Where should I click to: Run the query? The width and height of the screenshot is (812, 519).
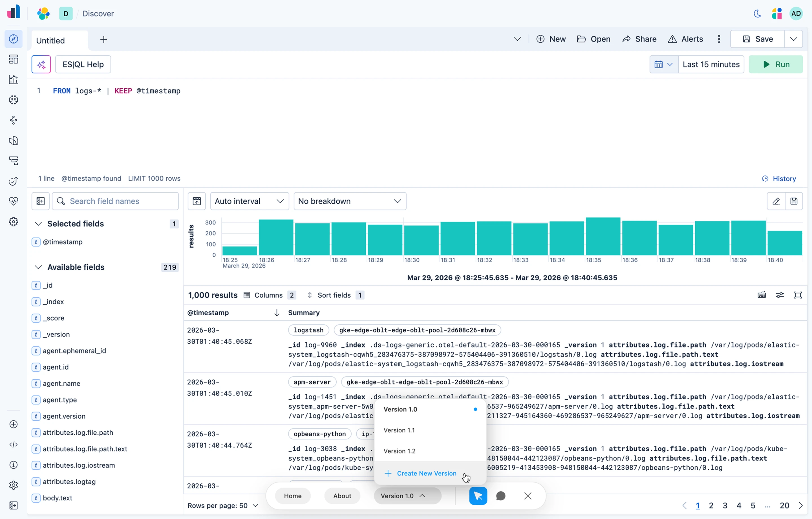pos(776,65)
